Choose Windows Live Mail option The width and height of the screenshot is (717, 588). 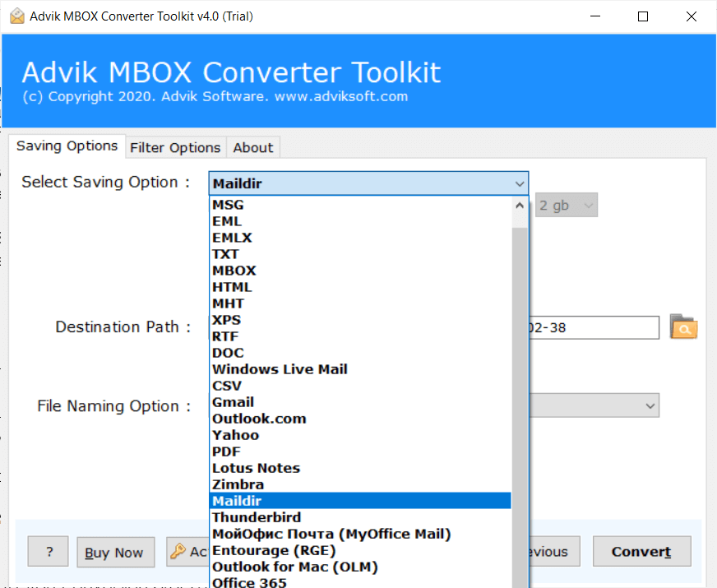(360, 369)
